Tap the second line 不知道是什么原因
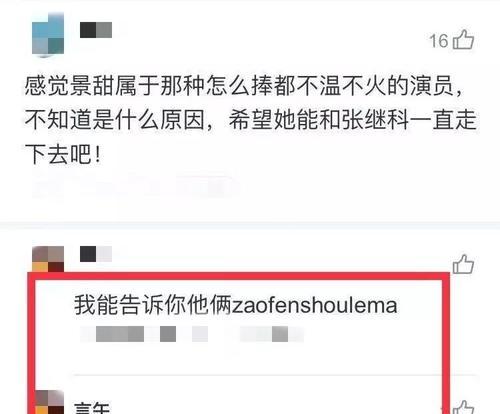Screen dimensions: 500x414 pos(115,120)
